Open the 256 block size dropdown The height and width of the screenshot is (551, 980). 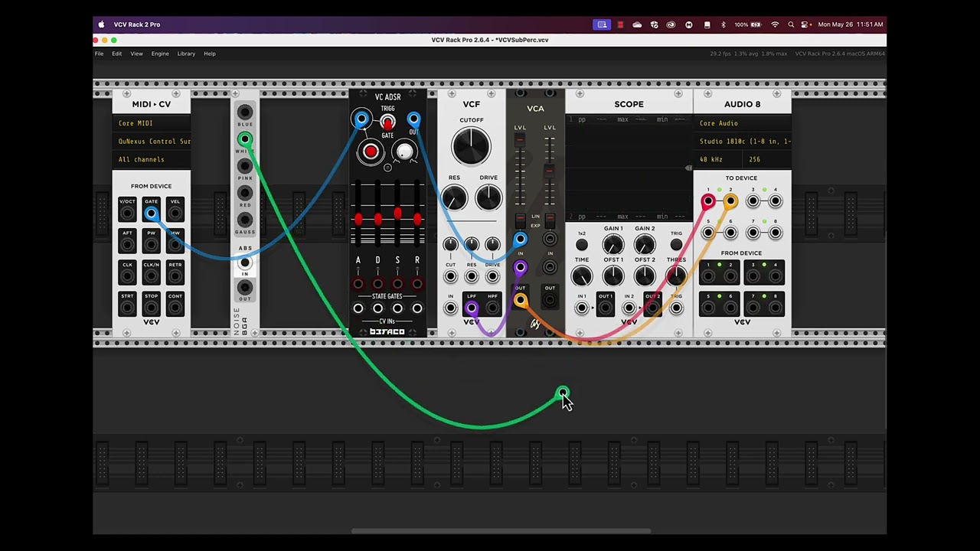tap(768, 159)
